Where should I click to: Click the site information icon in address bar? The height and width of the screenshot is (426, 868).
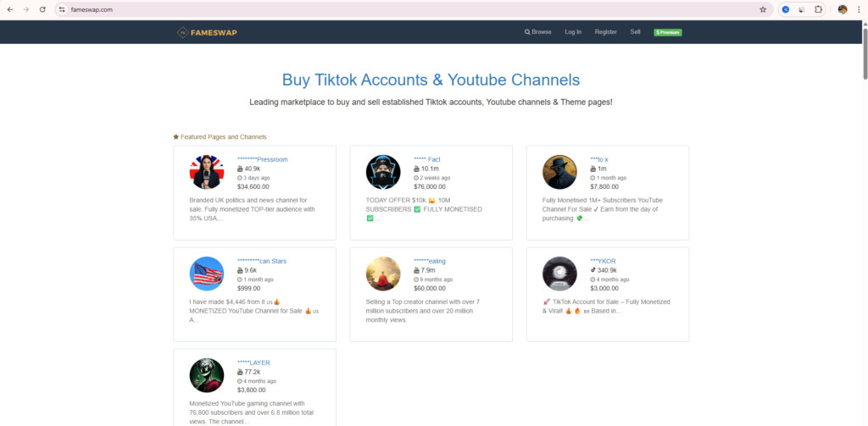coord(62,9)
